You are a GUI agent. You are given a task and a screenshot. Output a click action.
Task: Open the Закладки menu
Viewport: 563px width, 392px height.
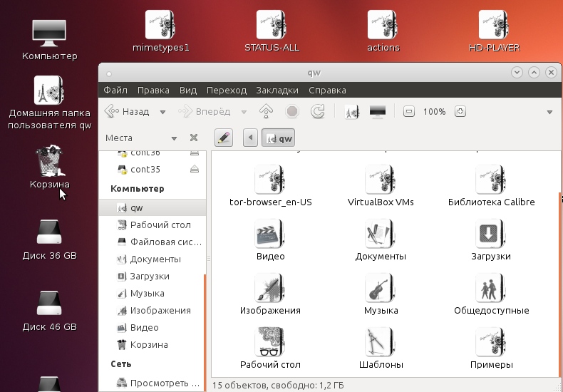pos(277,90)
